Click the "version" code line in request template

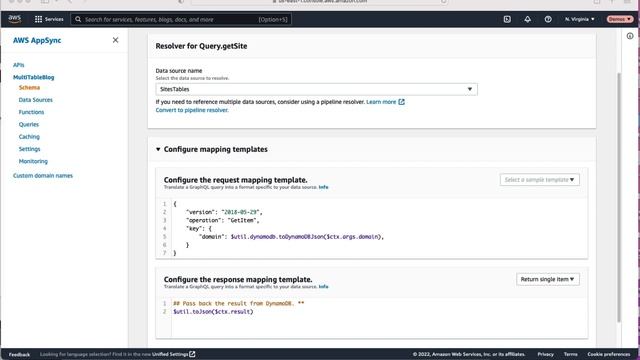click(224, 212)
